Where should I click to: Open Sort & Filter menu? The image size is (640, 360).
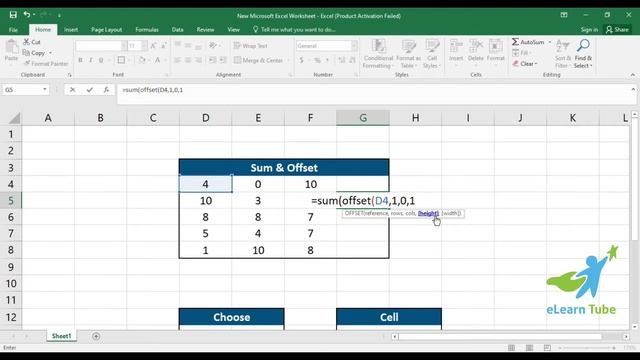point(562,54)
